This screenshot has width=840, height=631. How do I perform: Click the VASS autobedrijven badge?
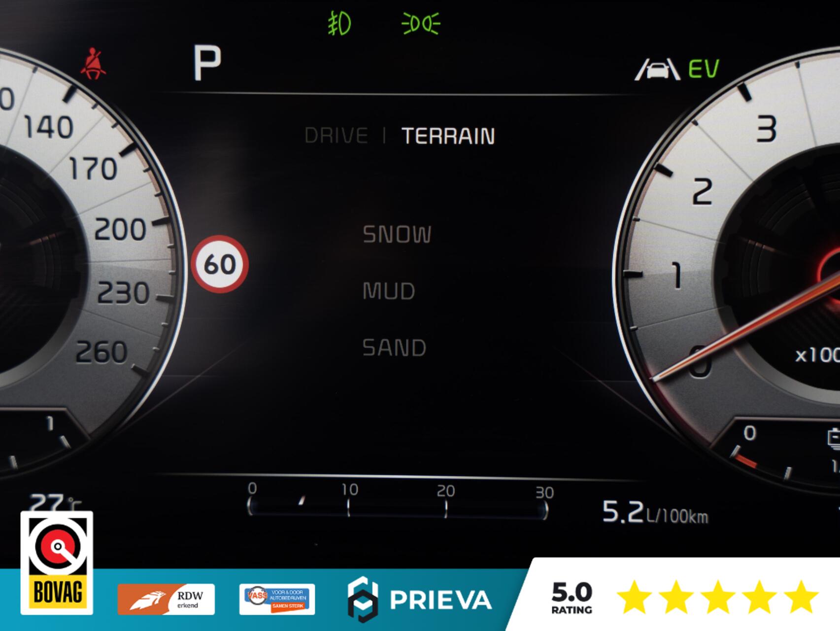(x=277, y=599)
